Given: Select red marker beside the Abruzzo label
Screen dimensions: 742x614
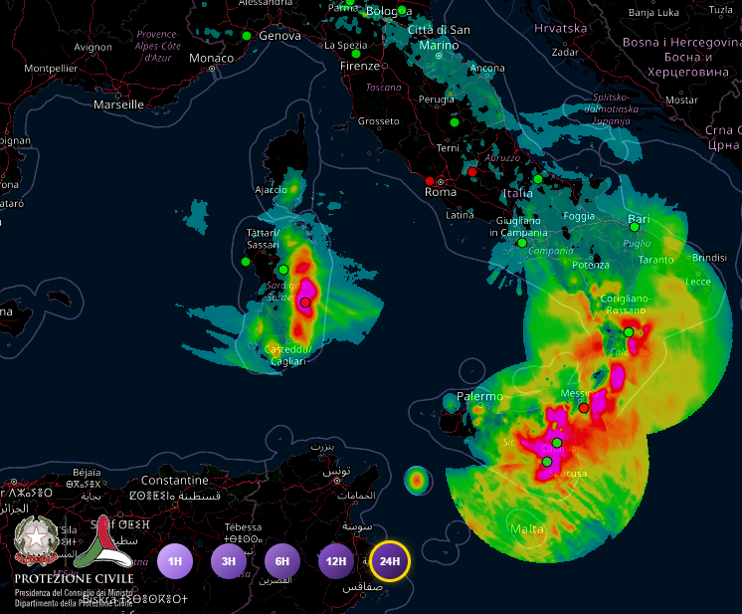Looking at the screenshot, I should click(473, 171).
